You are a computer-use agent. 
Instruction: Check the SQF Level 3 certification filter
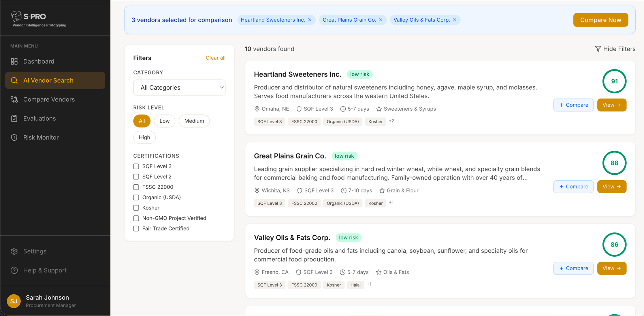click(136, 166)
